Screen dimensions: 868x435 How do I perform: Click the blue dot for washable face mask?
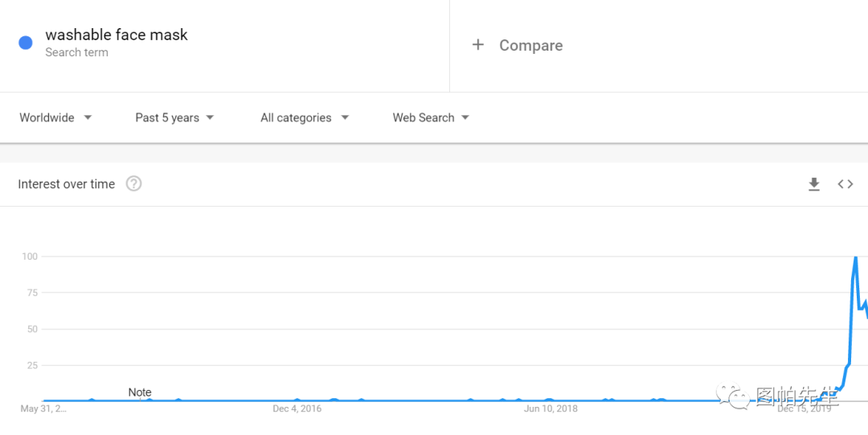coord(26,43)
